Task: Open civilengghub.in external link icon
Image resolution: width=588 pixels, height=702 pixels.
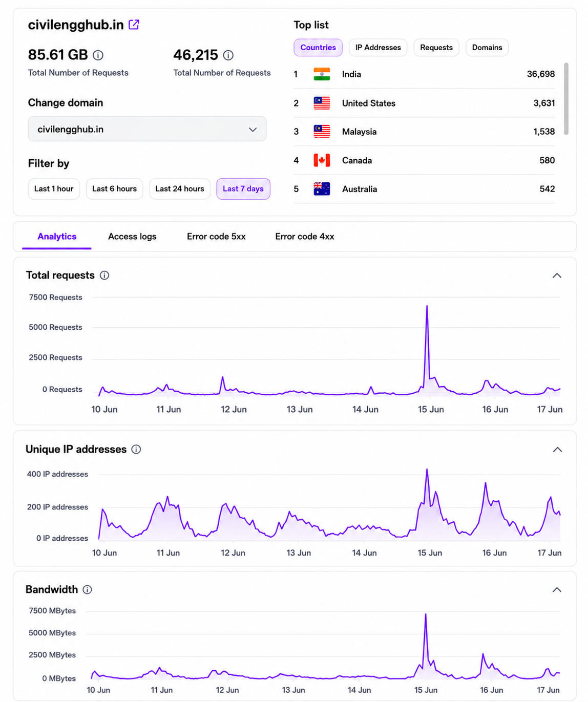Action: tap(134, 24)
